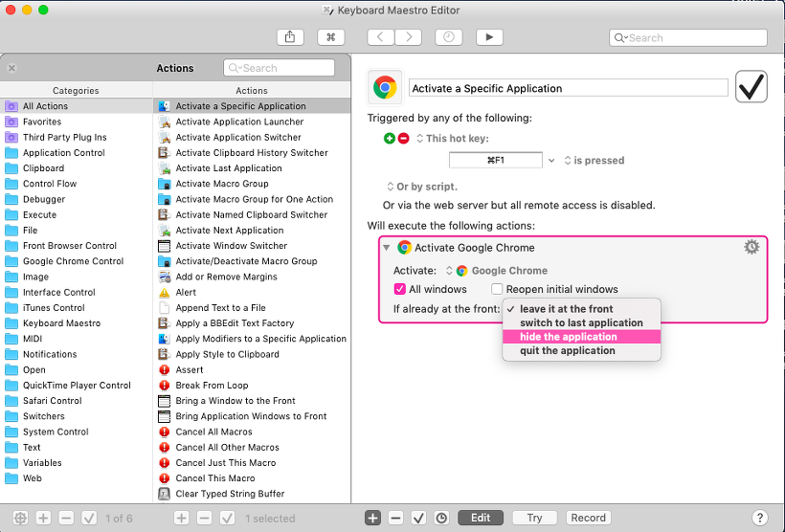The image size is (785, 532).
Task: Select the Clipboard category
Action: 76,168
